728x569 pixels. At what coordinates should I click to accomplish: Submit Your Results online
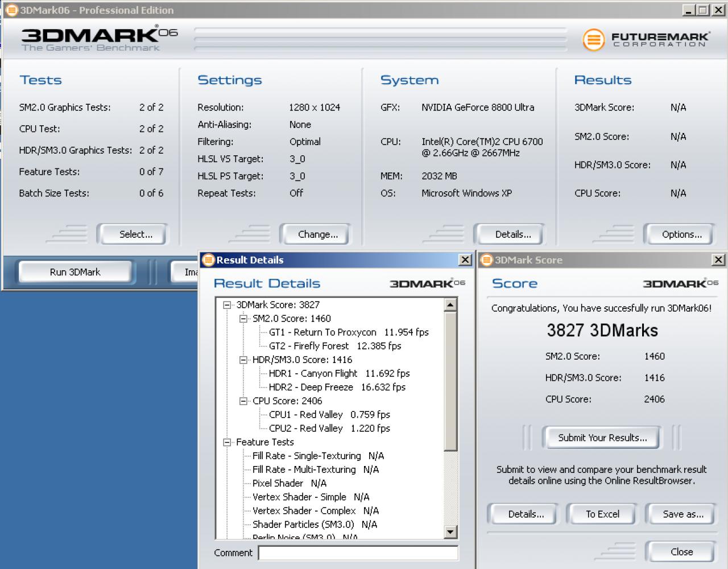click(x=602, y=438)
